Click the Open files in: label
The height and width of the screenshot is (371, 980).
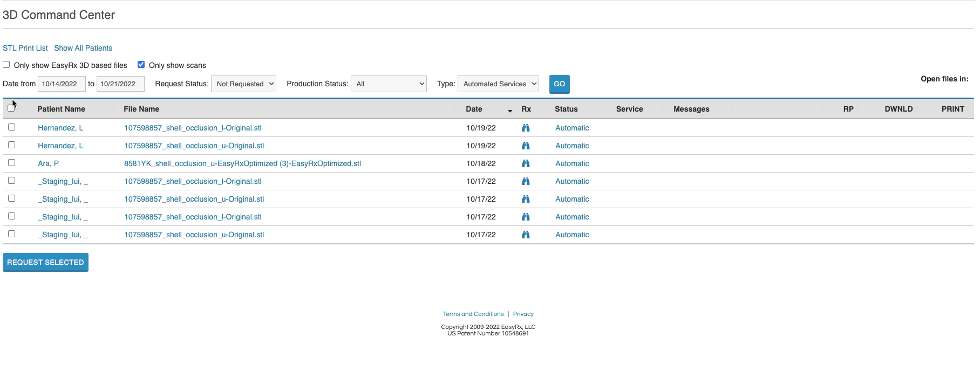(x=944, y=79)
